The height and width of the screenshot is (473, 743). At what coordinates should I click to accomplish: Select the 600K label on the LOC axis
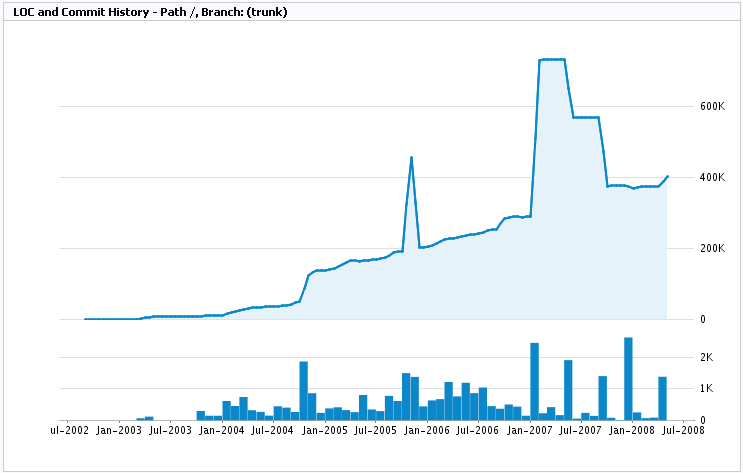pos(711,106)
